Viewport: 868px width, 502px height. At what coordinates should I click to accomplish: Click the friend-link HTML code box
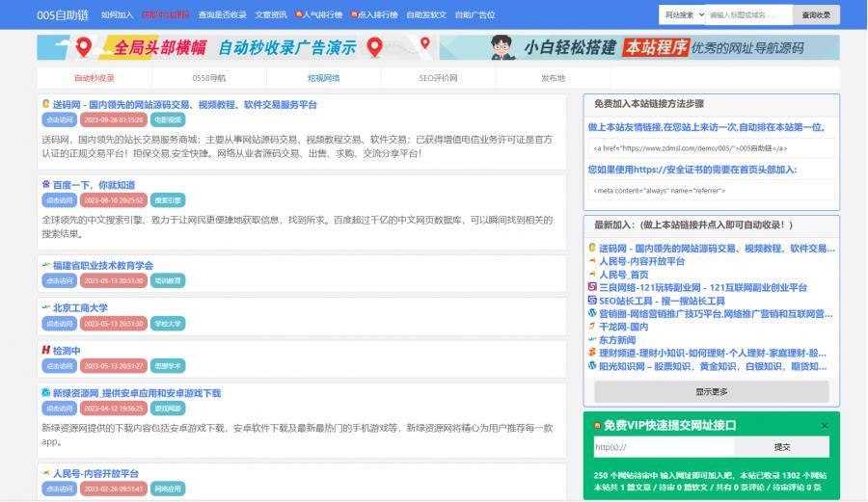[x=712, y=148]
